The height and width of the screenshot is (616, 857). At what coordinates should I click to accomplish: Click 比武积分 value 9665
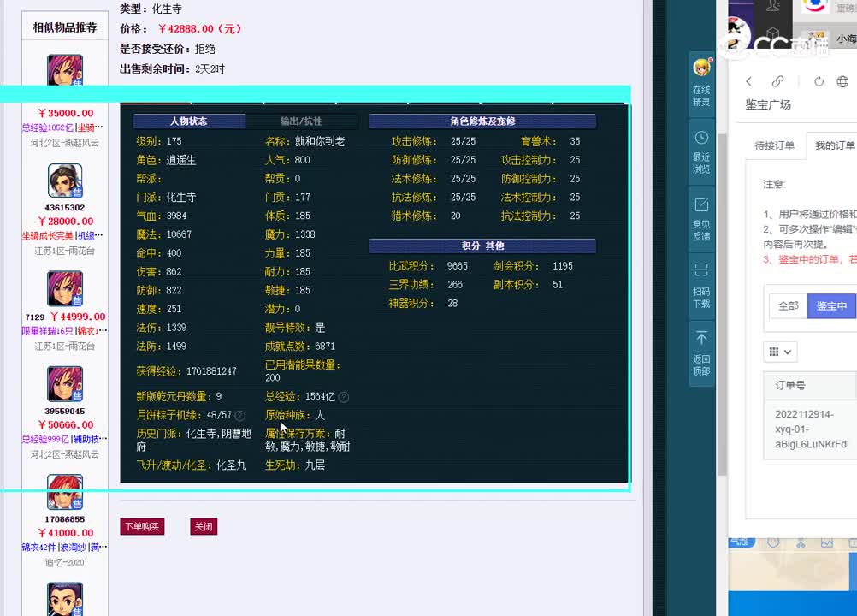click(457, 266)
